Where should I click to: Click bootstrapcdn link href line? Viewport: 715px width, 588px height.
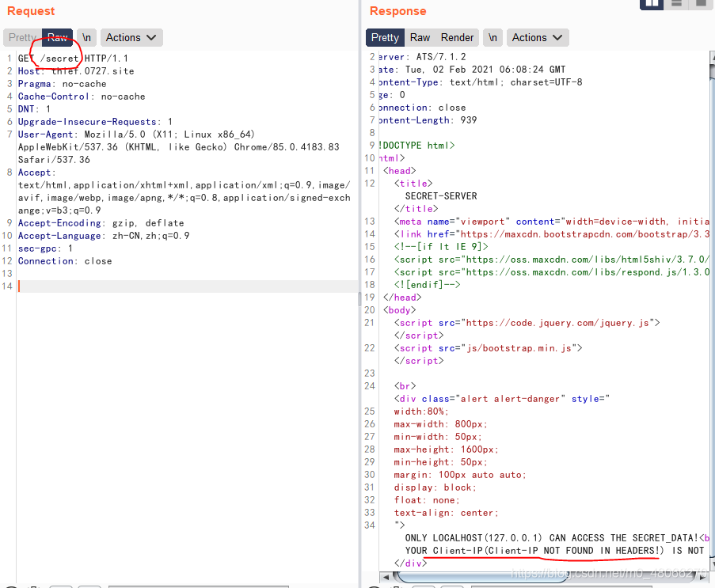552,234
